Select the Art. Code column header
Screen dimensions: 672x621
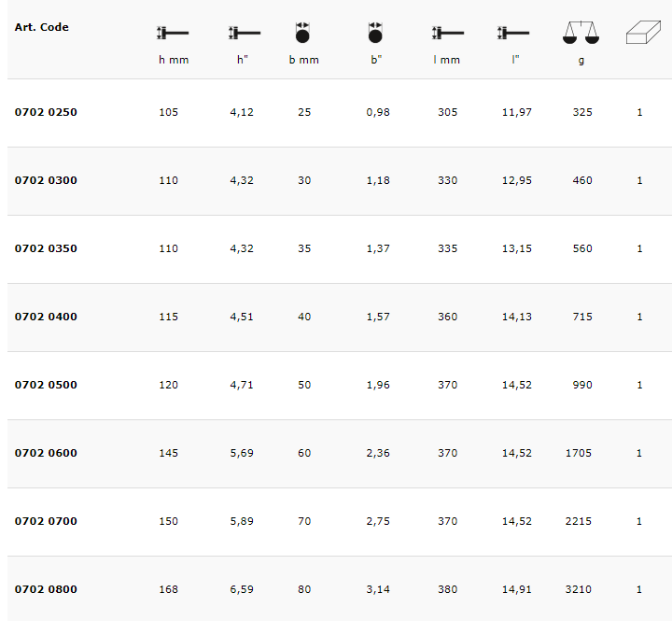pos(42,27)
